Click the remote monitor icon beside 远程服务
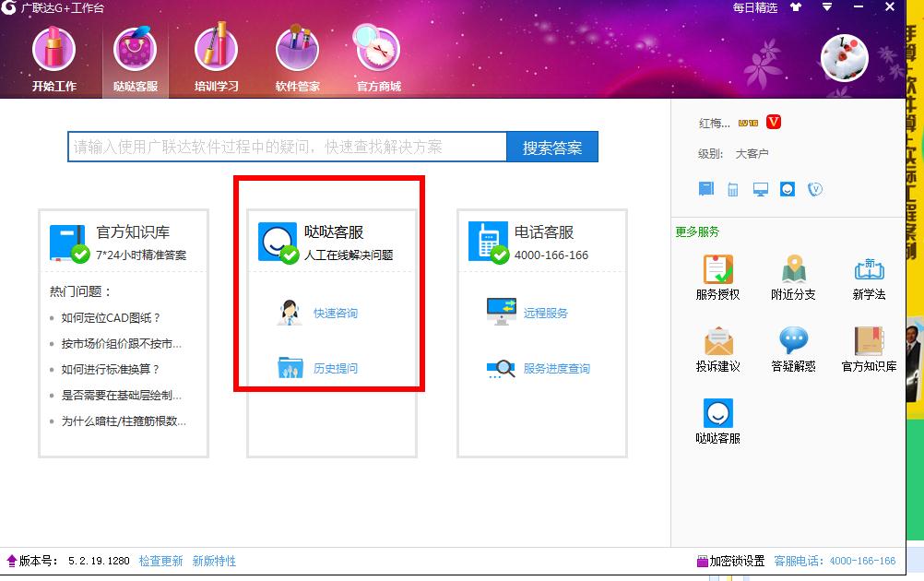This screenshot has height=581, width=924. point(502,312)
